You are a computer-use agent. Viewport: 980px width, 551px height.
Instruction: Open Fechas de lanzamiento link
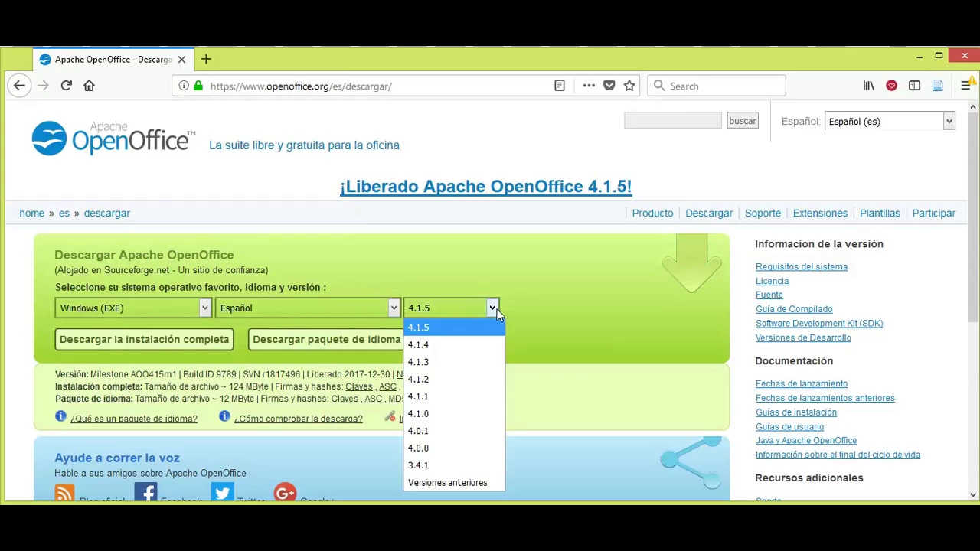coord(802,383)
